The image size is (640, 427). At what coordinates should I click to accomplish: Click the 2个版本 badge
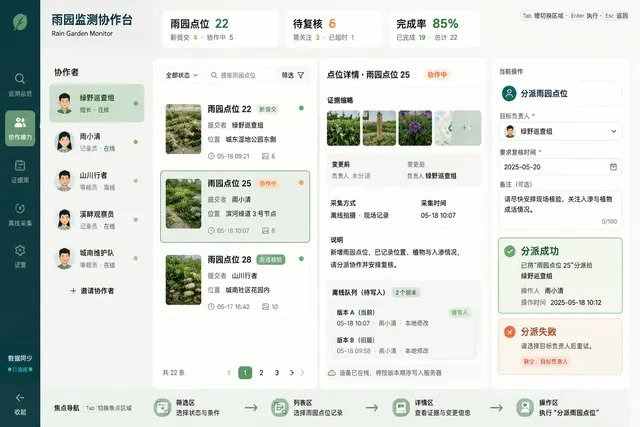coord(406,292)
